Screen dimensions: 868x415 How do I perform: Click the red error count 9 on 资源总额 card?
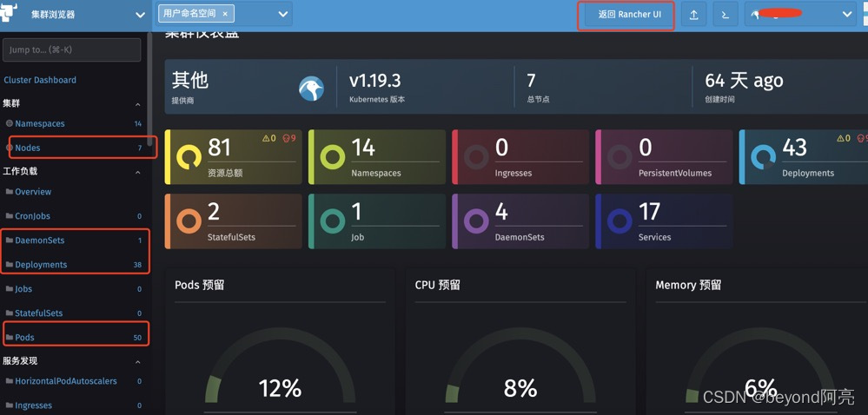click(289, 138)
